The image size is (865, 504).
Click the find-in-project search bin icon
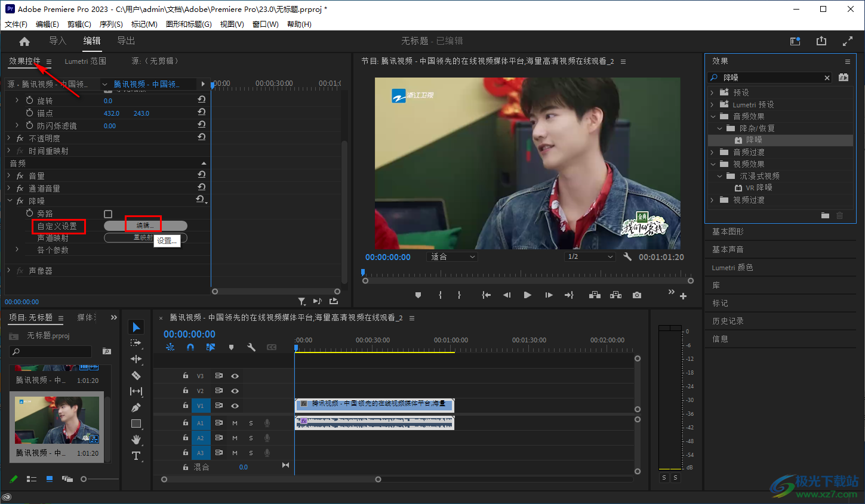(107, 351)
